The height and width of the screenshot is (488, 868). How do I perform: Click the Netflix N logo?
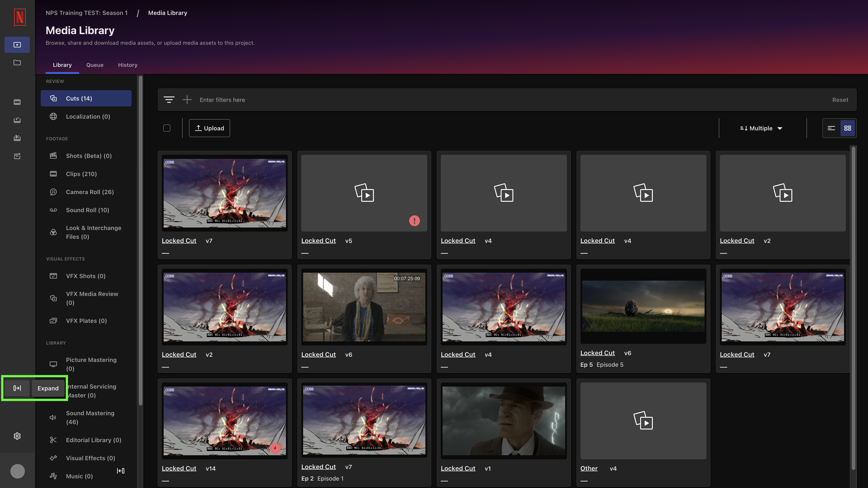pyautogui.click(x=19, y=17)
